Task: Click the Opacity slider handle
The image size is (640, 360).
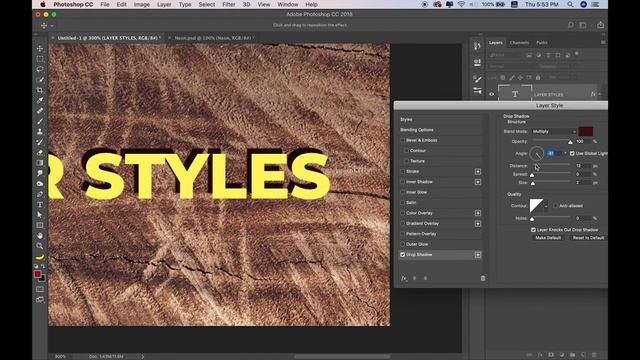Action: pos(570,142)
